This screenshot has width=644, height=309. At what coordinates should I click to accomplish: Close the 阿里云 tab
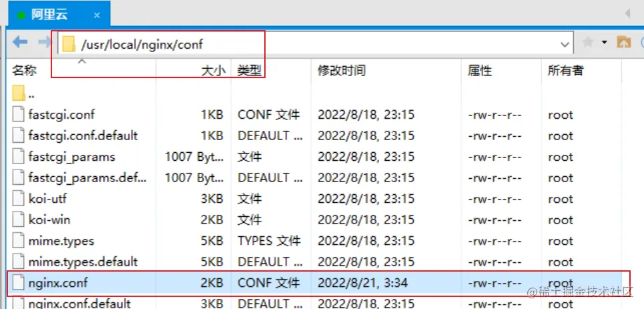coord(97,15)
